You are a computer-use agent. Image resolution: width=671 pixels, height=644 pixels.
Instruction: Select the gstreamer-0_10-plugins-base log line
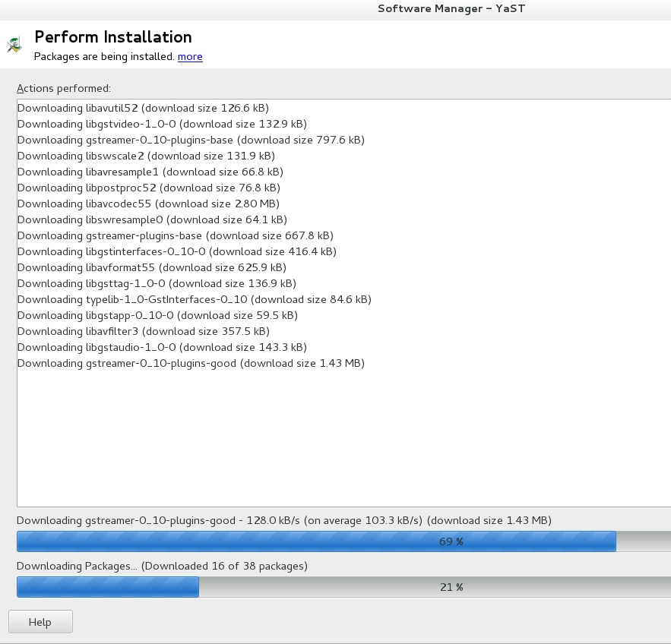[x=191, y=140]
